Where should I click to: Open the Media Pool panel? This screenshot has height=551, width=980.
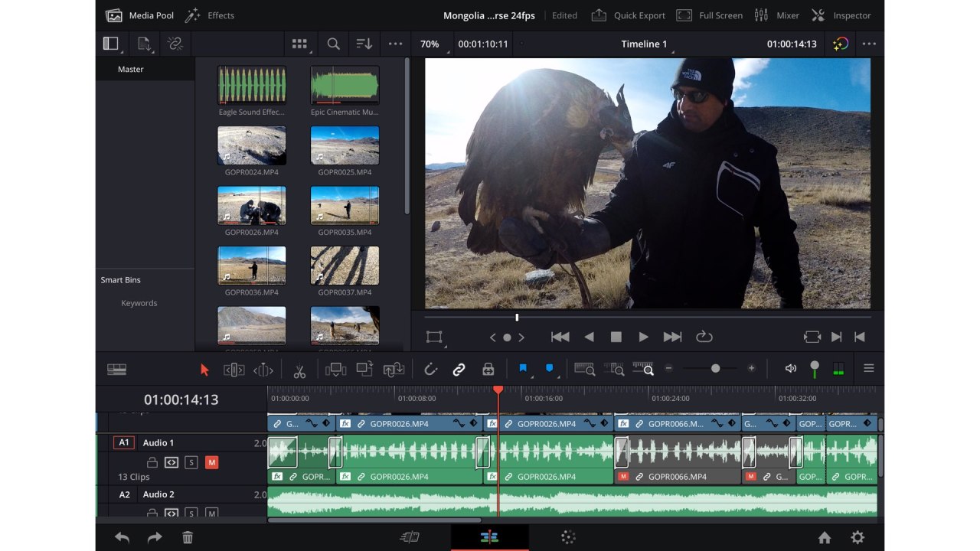[x=139, y=15]
